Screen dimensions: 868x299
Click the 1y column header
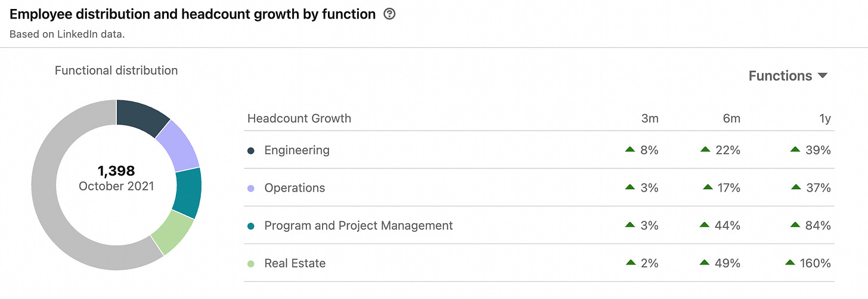coord(825,118)
